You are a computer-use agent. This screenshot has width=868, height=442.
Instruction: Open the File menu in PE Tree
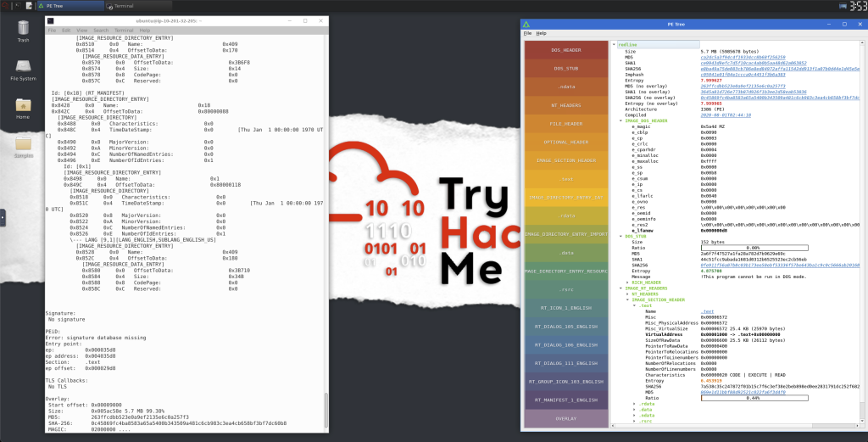[527, 33]
